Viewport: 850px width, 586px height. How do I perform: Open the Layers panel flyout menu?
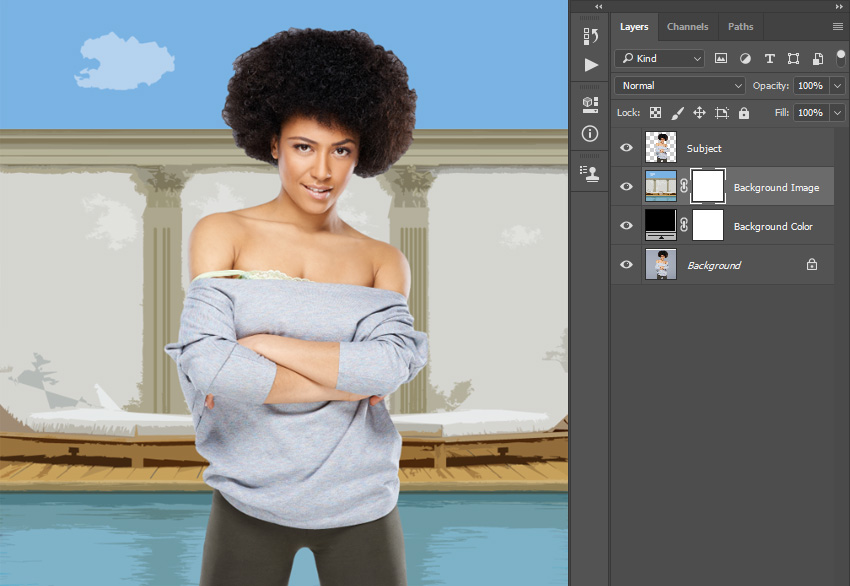click(837, 27)
